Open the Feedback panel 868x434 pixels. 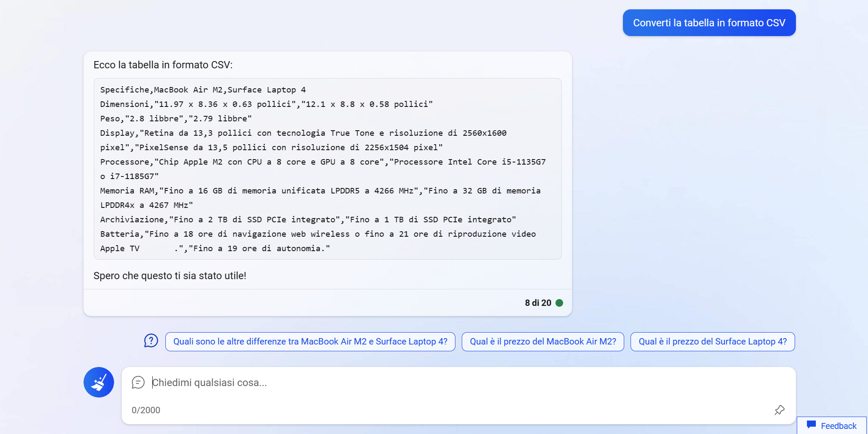832,425
